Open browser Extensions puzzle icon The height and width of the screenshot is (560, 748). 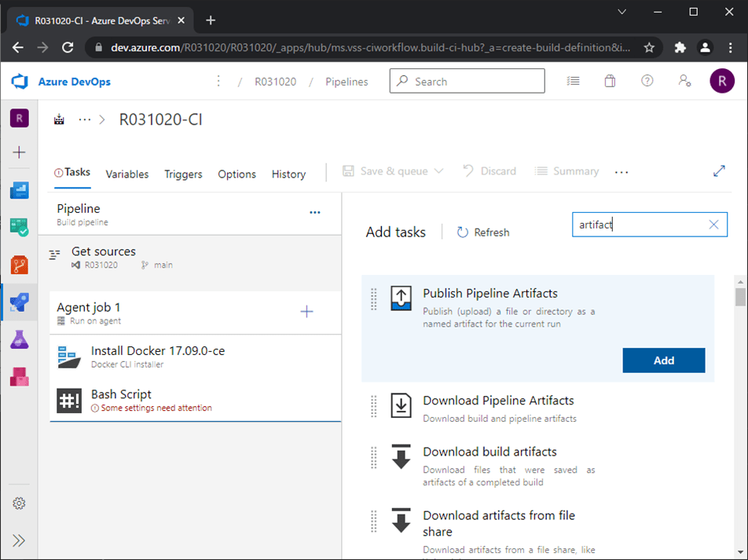[680, 47]
